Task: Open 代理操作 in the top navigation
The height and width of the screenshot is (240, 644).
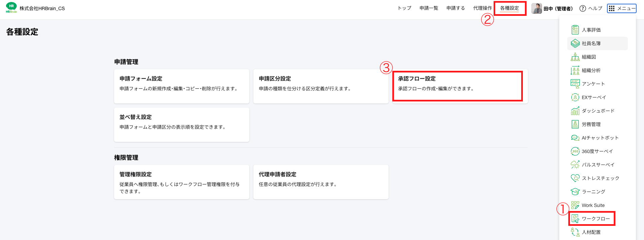Action: click(482, 8)
